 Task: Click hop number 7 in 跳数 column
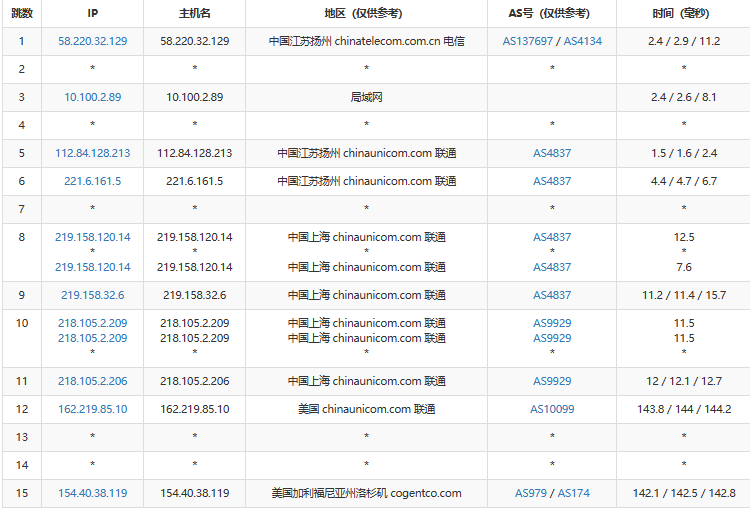pyautogui.click(x=22, y=209)
